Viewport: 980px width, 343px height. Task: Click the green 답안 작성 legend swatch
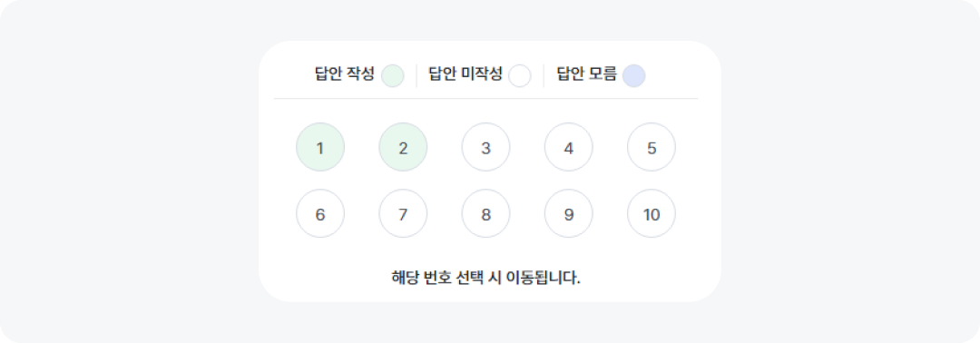click(x=393, y=75)
